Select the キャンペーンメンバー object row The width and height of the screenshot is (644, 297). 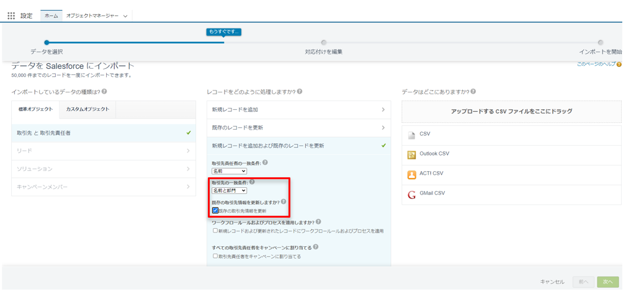[104, 187]
